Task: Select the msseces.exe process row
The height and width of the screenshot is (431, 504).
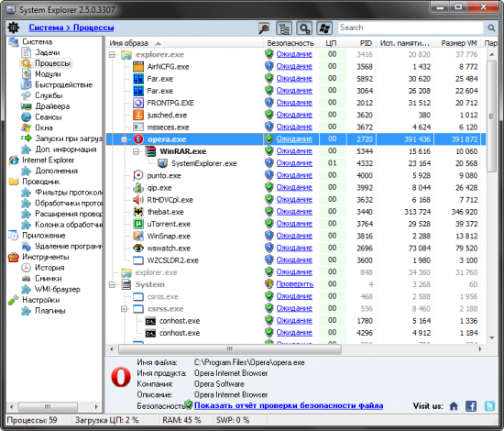Action: point(296,127)
